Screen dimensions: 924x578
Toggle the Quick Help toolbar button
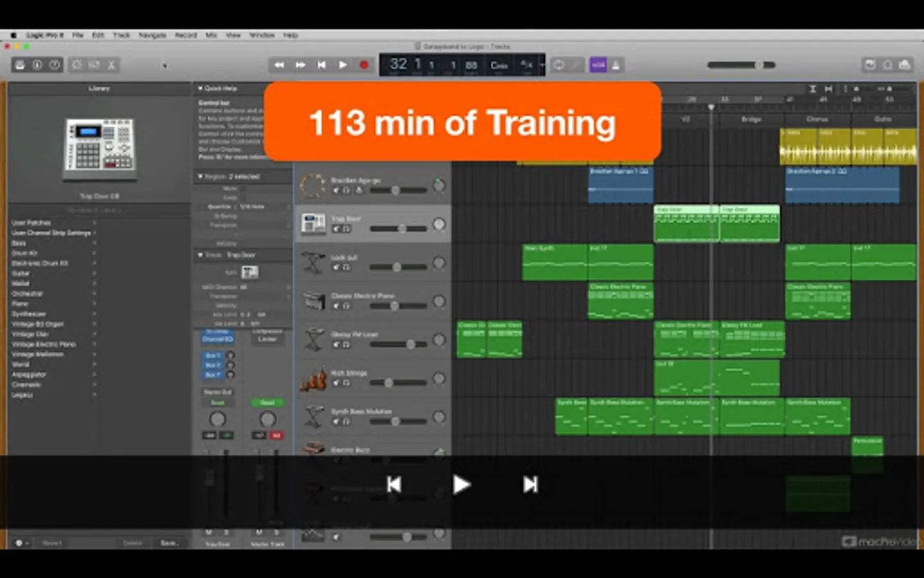click(55, 65)
